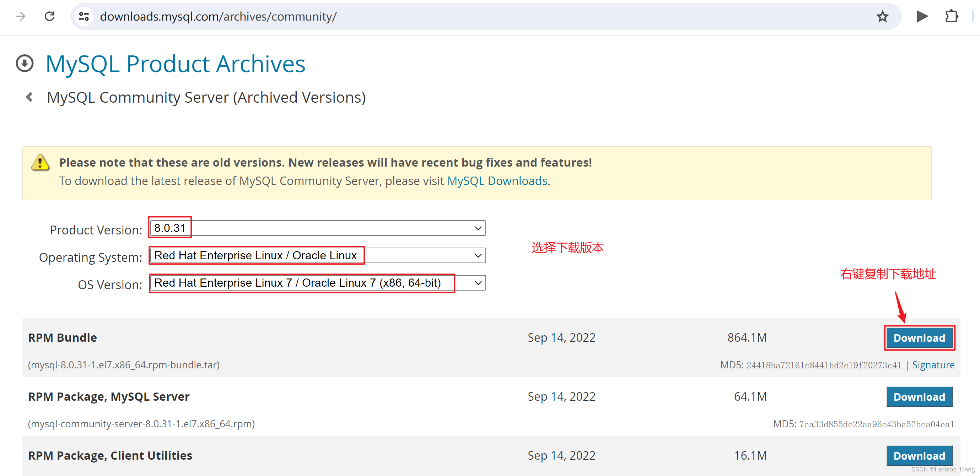Open the Product Version dropdown
The height and width of the screenshot is (476, 980).
[x=318, y=228]
